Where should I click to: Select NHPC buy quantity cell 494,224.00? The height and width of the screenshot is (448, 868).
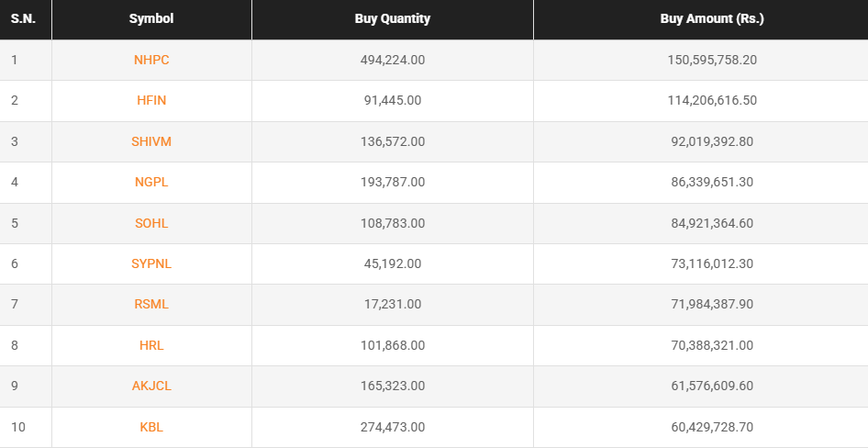[392, 60]
